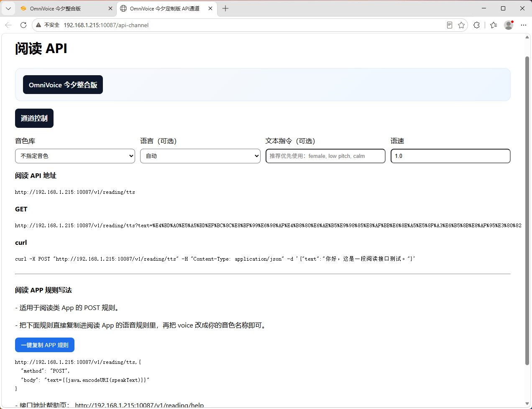This screenshot has height=409, width=532.
Task: Open browser extensions puzzle icon
Action: click(476, 25)
